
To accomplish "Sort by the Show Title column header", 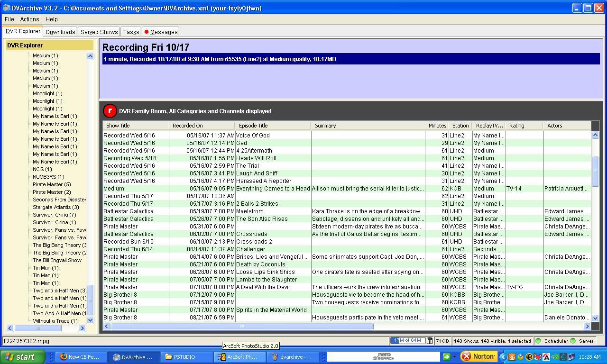I will 136,126.
